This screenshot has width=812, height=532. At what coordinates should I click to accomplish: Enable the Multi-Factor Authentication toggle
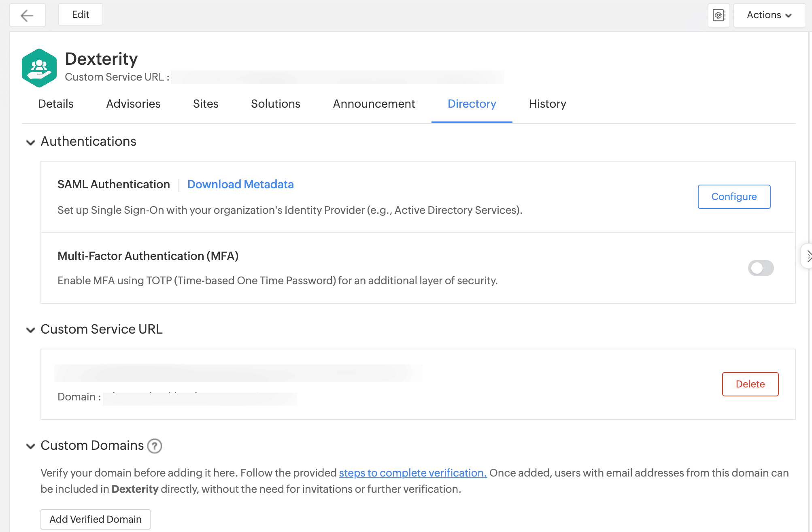click(761, 268)
